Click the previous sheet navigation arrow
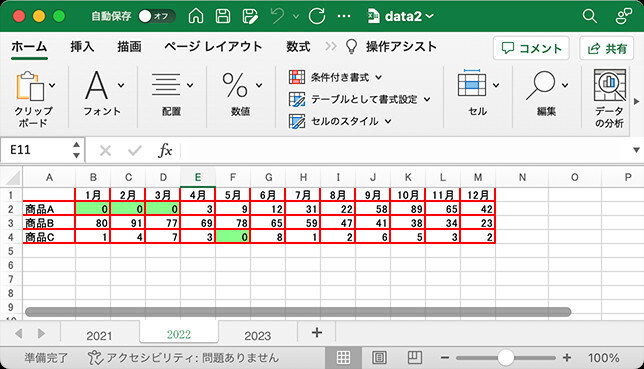 (18, 333)
